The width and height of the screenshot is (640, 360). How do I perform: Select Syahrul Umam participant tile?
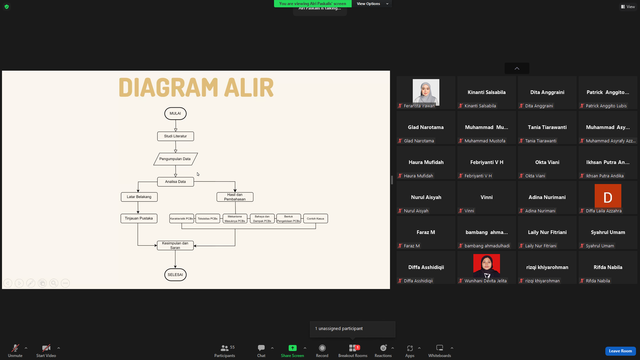608,233
